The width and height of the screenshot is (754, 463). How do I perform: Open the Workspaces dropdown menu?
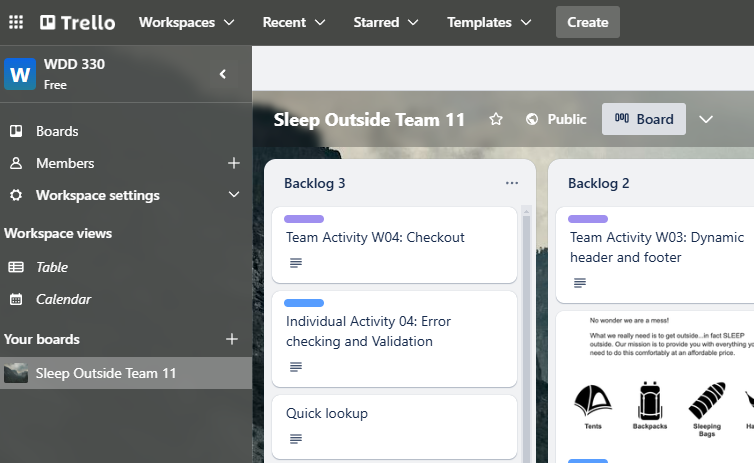(187, 22)
